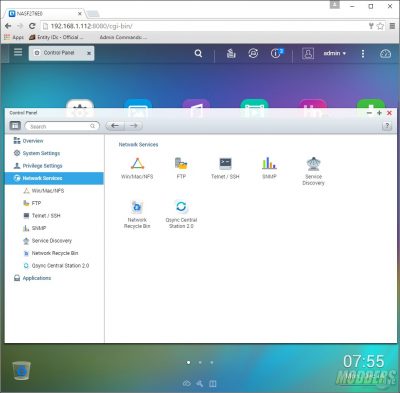
Task: Close the Control Panel taskbar tab
Action: (89, 53)
